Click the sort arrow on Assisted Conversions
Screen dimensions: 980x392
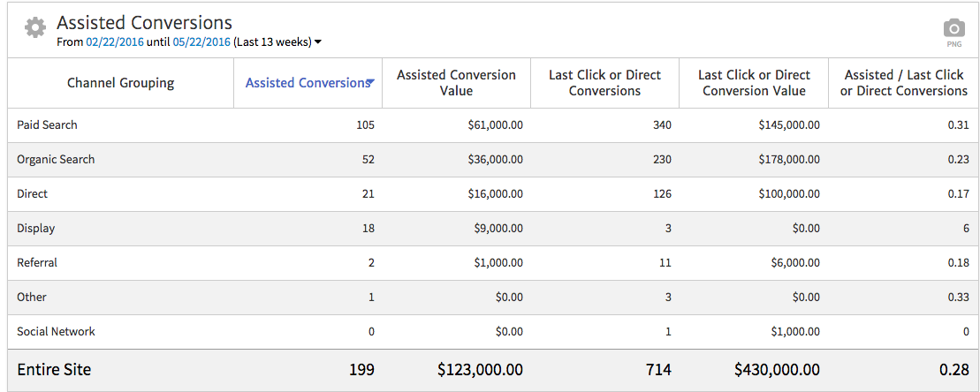coord(372,82)
